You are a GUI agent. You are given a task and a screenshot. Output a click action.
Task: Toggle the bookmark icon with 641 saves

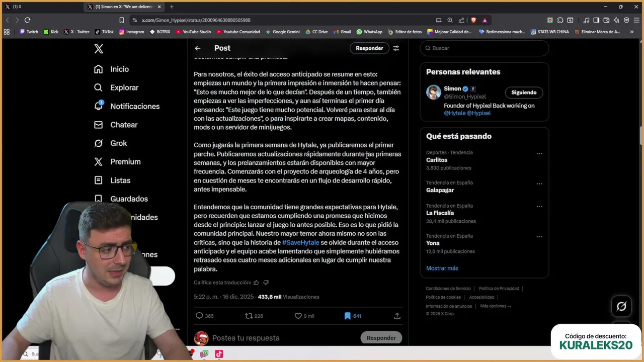point(347,316)
